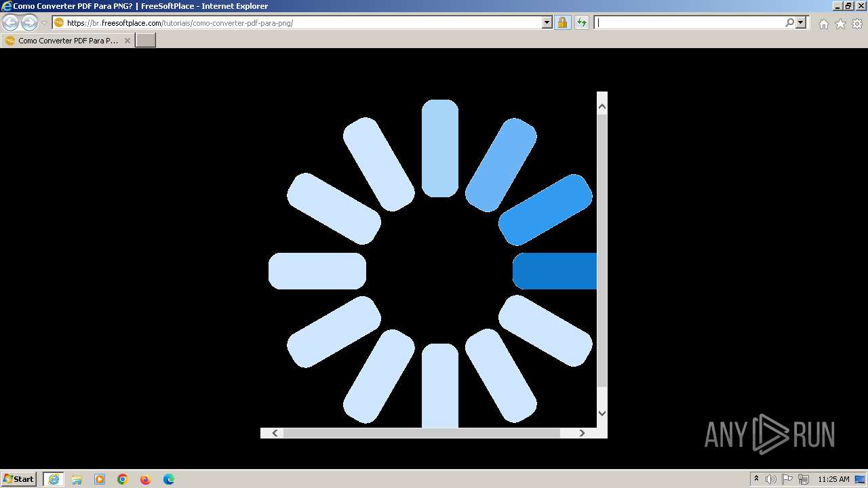Close the Como Converter PDF tab
868x488 pixels.
click(x=127, y=41)
